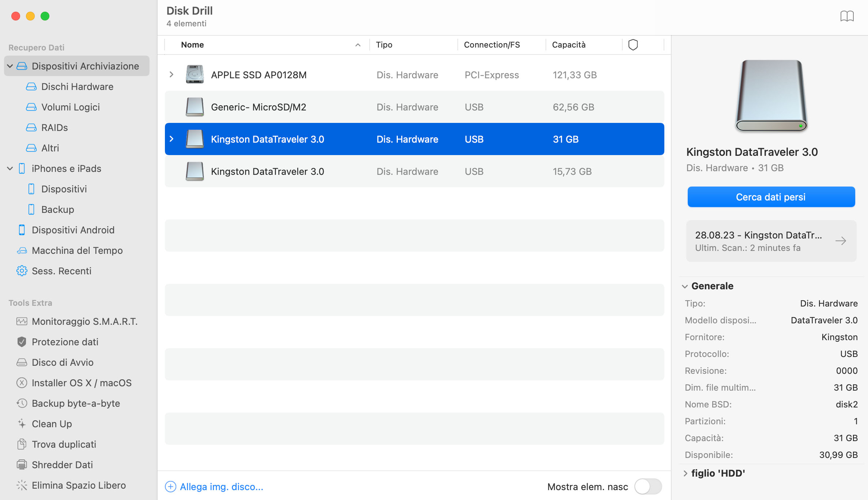The height and width of the screenshot is (500, 868).
Task: Select the Backup byte-a-byte icon
Action: pyautogui.click(x=21, y=403)
